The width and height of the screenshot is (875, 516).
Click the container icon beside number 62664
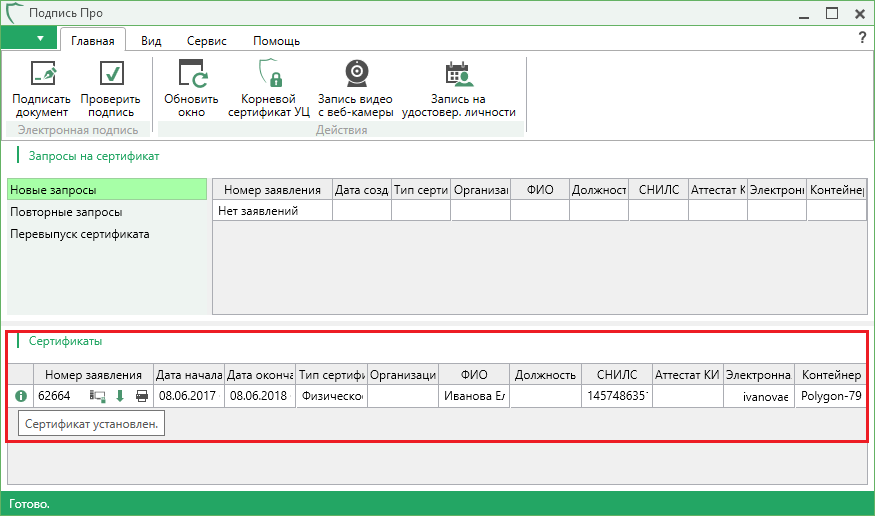tap(98, 396)
